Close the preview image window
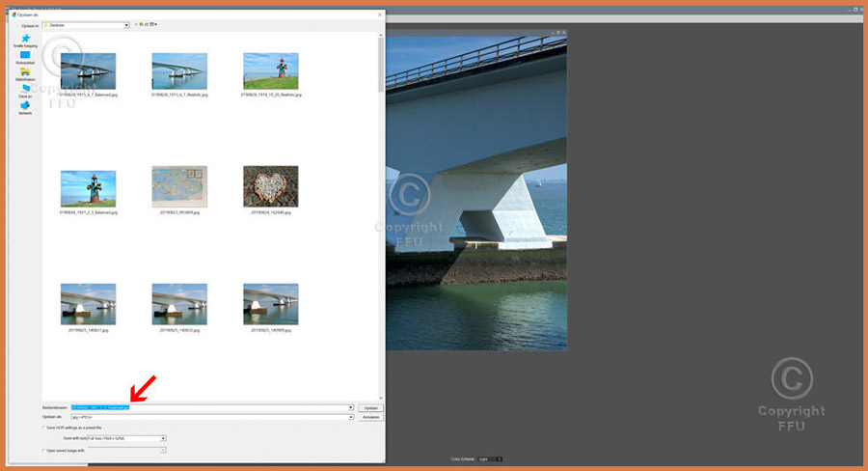 563,33
